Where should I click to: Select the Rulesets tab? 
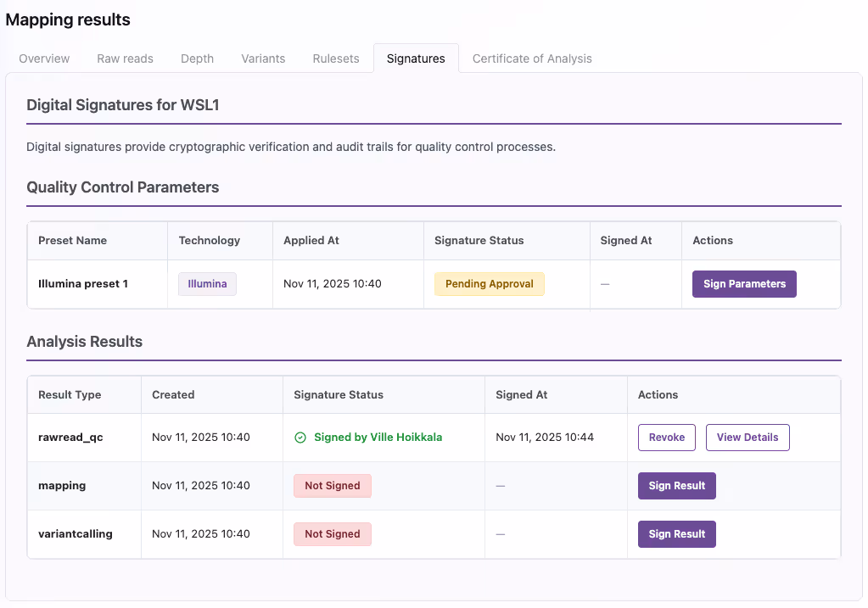(x=336, y=59)
